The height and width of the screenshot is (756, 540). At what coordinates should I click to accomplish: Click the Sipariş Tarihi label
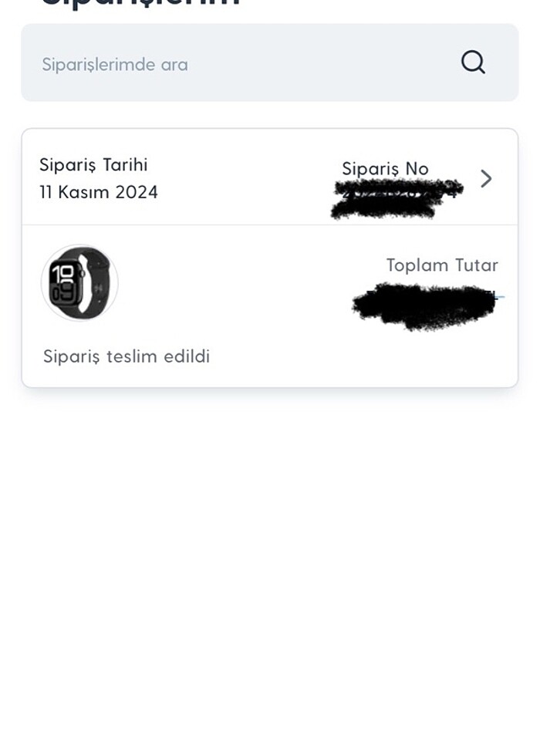point(94,164)
